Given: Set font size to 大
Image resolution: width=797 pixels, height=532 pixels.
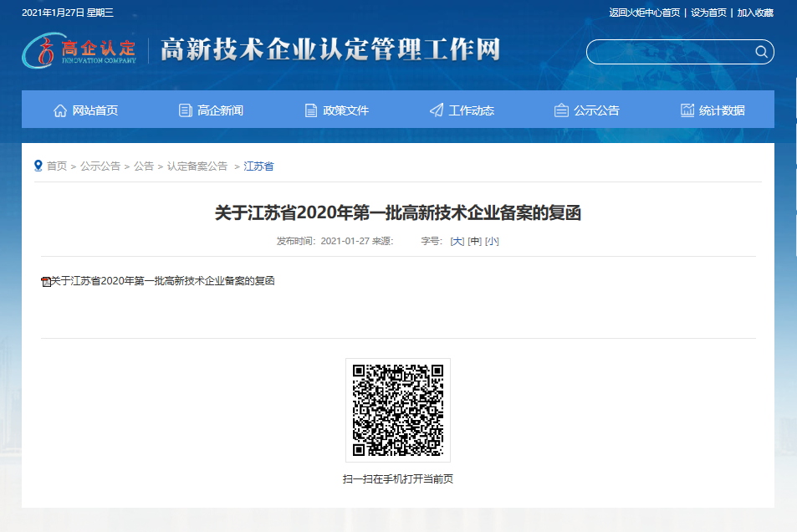Looking at the screenshot, I should point(457,241).
